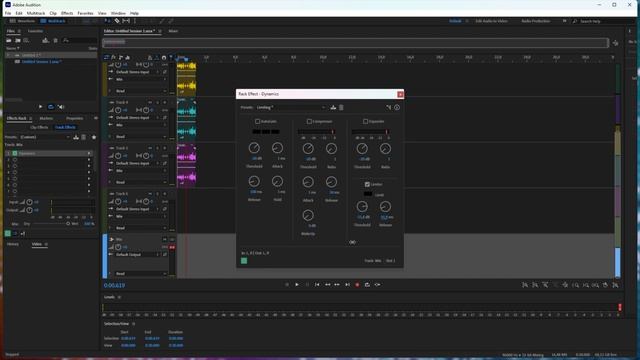640x360 pixels.
Task: Delete the Dynamics effect preset
Action: (x=341, y=107)
